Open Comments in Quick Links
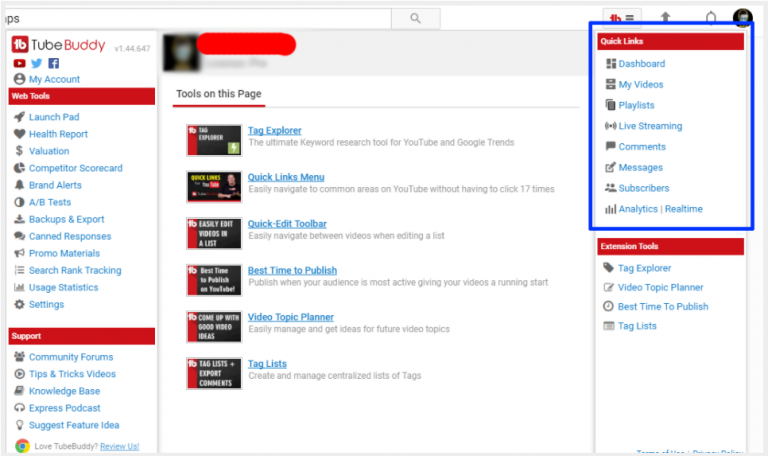Screen dimensions: 768x456 click(642, 147)
